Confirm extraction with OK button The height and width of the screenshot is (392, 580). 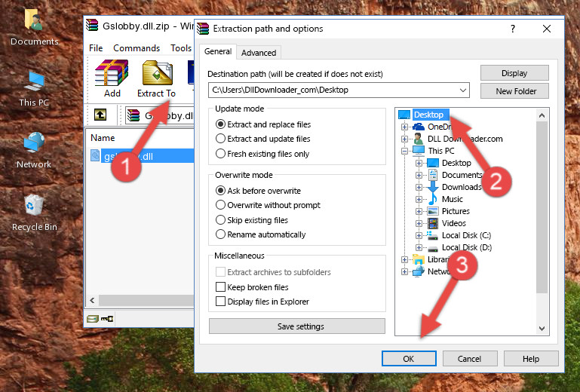409,359
